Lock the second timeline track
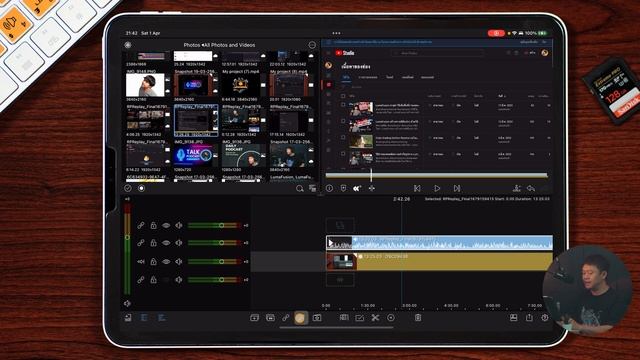 click(x=153, y=243)
